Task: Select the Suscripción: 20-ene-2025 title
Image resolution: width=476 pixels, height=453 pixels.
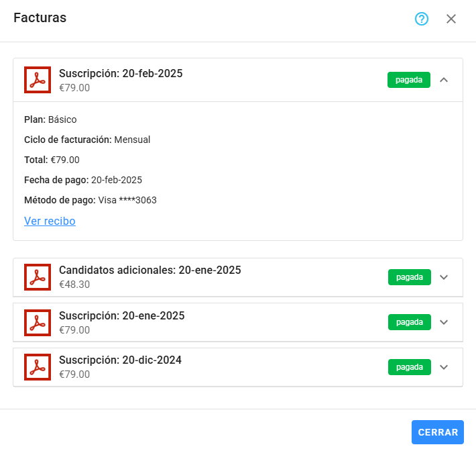Action: [x=121, y=315]
